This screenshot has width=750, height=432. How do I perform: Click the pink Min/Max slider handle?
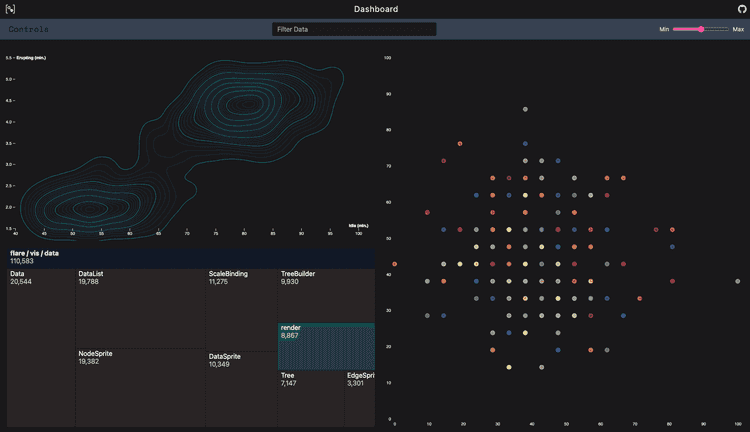click(x=701, y=29)
